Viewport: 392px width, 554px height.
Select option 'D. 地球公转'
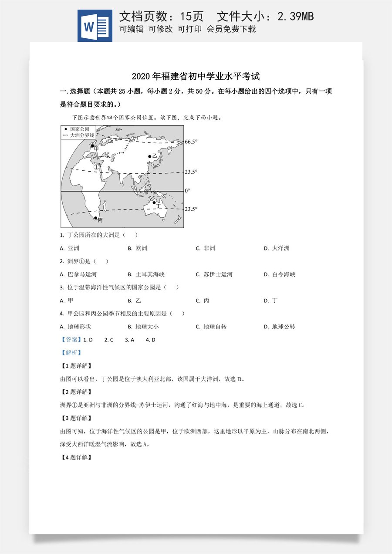point(280,327)
